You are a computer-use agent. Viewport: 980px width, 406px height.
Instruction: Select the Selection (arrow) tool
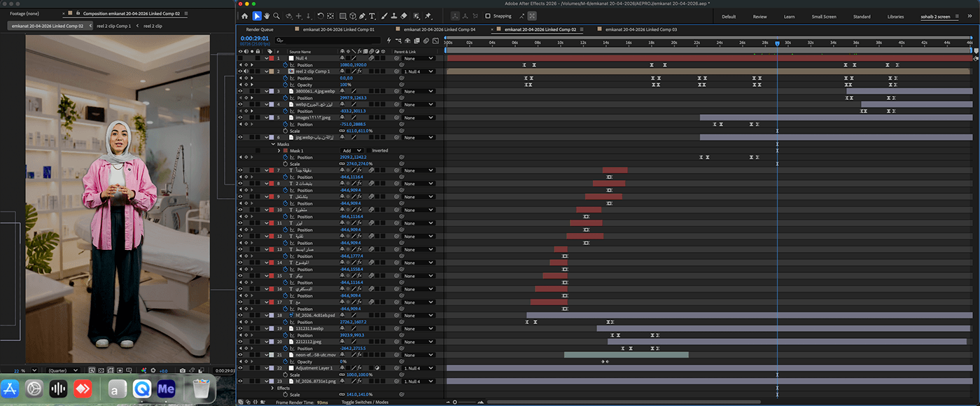pos(257,16)
